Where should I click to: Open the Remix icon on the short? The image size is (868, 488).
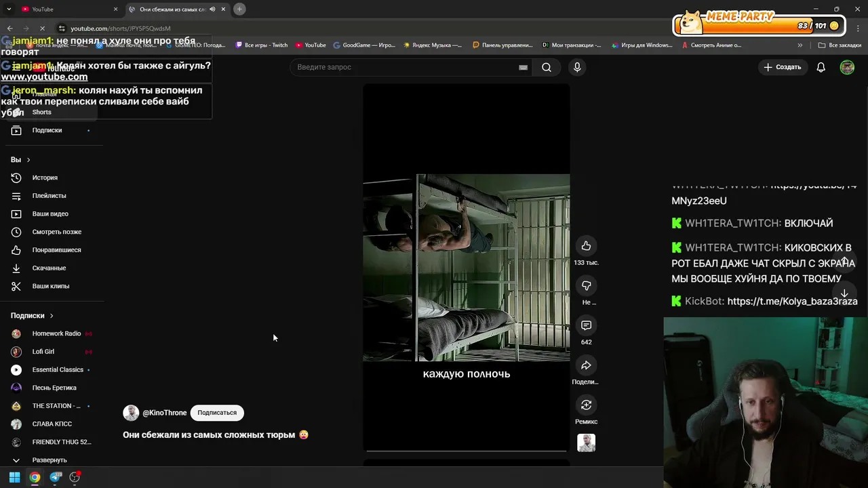(586, 405)
